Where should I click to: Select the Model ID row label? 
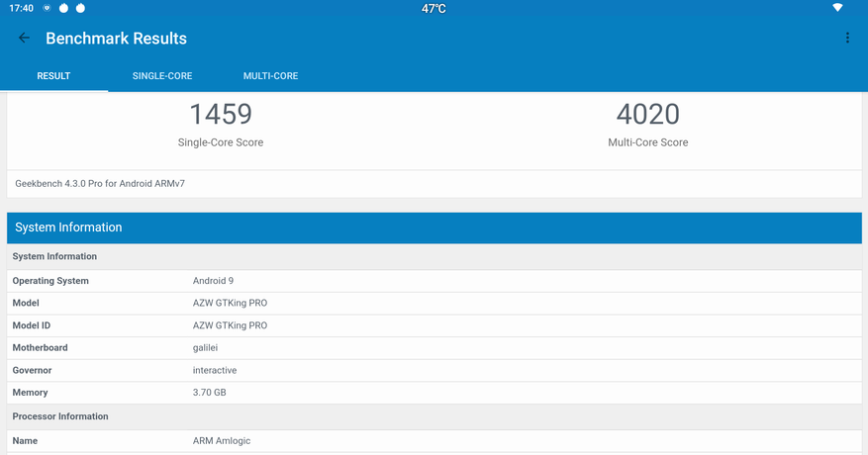click(31, 325)
